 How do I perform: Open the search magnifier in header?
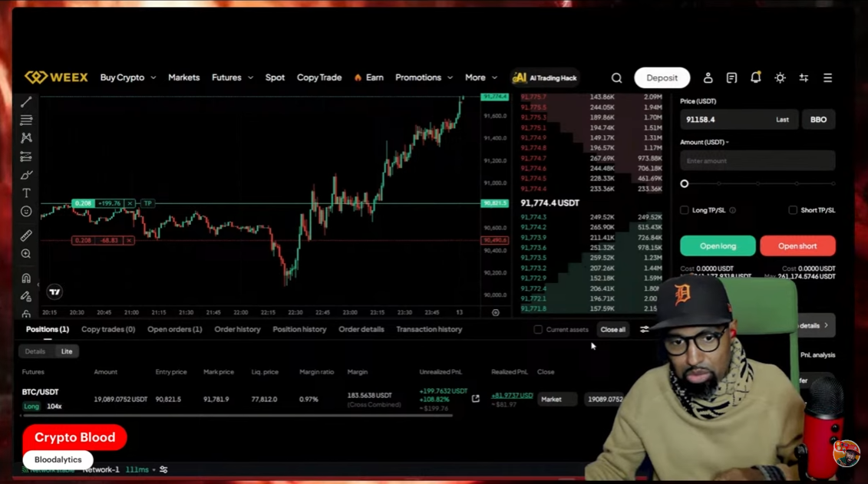pyautogui.click(x=616, y=78)
